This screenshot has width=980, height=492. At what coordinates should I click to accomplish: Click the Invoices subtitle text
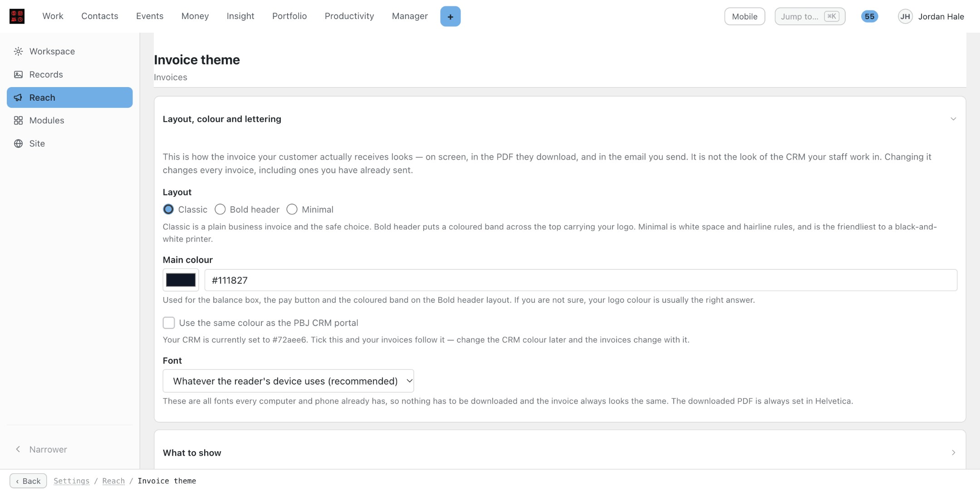(171, 77)
